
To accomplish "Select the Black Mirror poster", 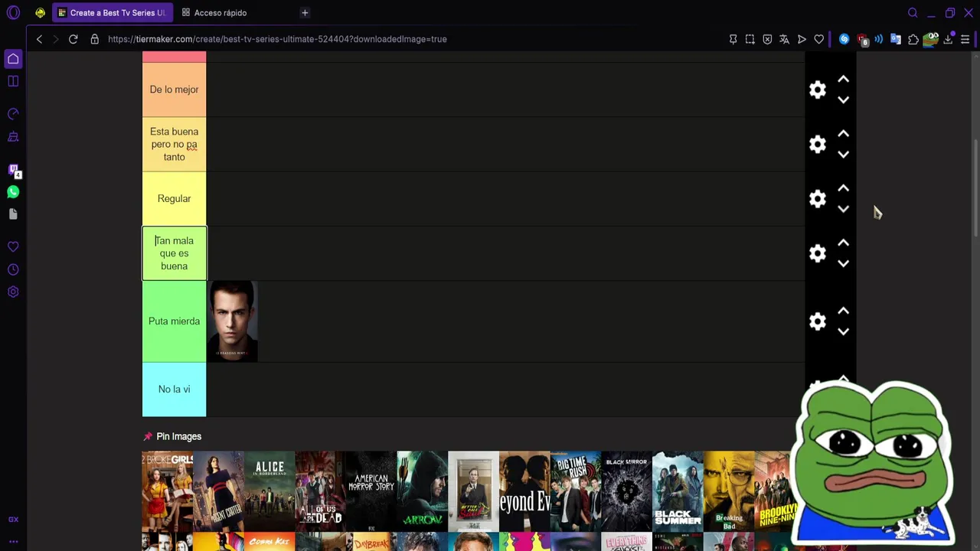I will coord(626,491).
